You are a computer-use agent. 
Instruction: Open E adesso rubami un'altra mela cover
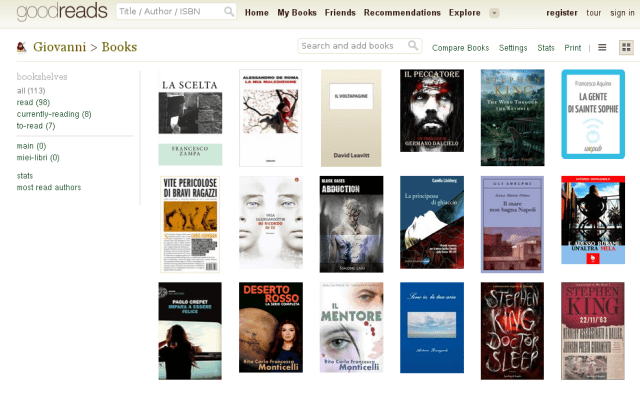tap(593, 220)
